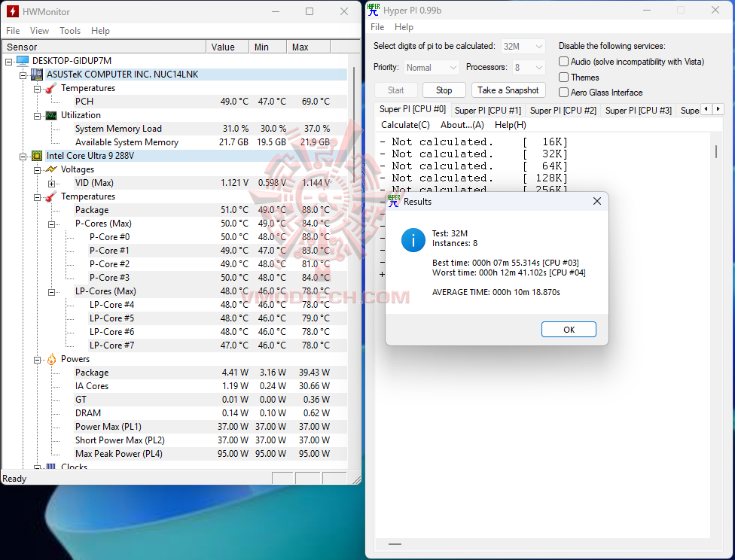Click the Stop button

tap(444, 90)
